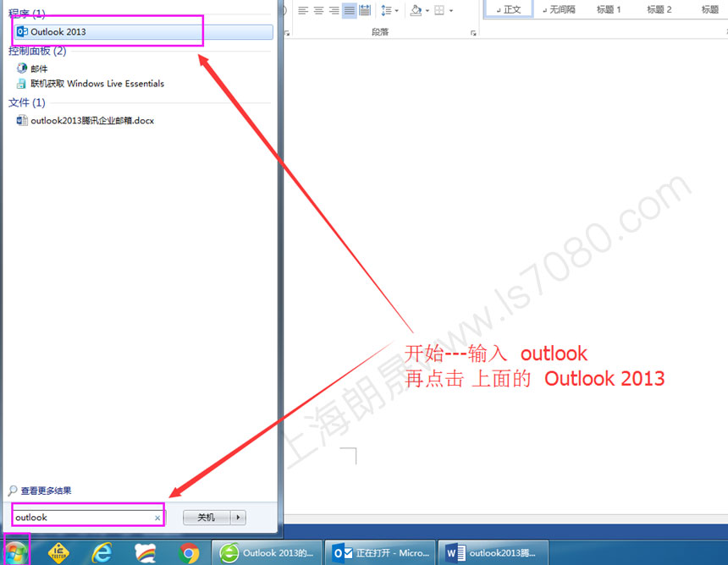Click the Windows Start orb
The image size is (728, 565).
point(16,552)
